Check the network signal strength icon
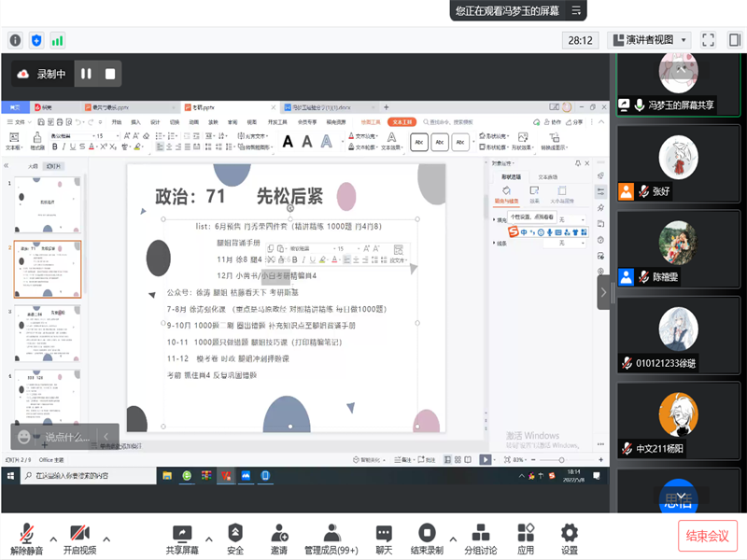 pyautogui.click(x=57, y=40)
